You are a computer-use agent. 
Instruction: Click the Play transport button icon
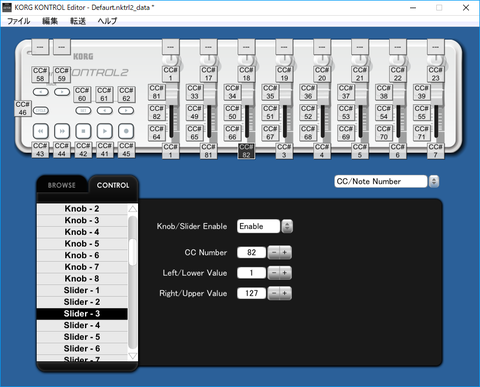click(x=105, y=131)
